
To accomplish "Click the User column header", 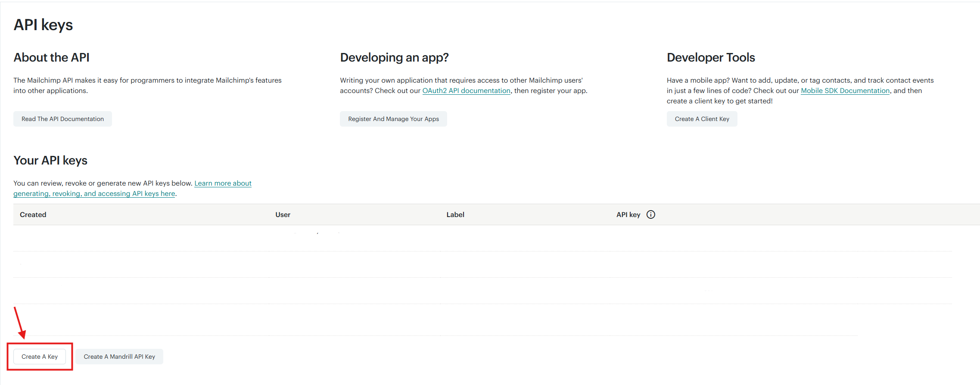I will click(283, 214).
